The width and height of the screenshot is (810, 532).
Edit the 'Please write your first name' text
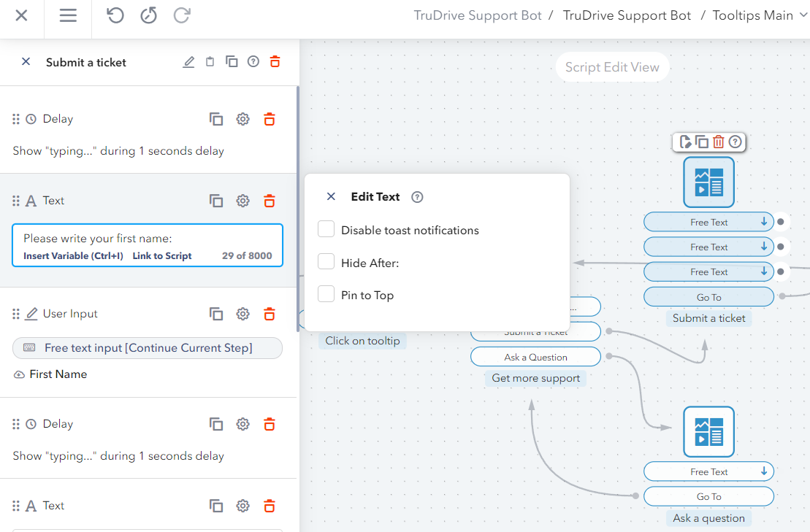(98, 239)
